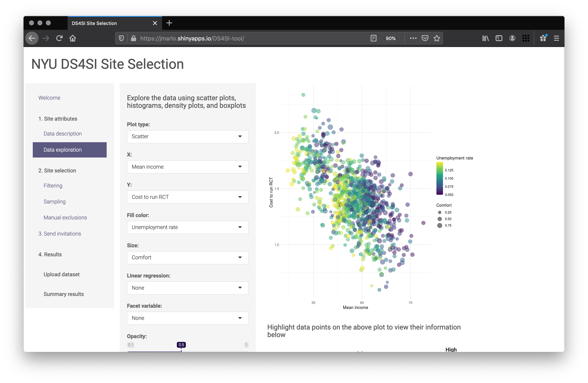Image resolution: width=588 pixels, height=383 pixels.
Task: Open the Firefox hamburger menu
Action: (x=556, y=38)
